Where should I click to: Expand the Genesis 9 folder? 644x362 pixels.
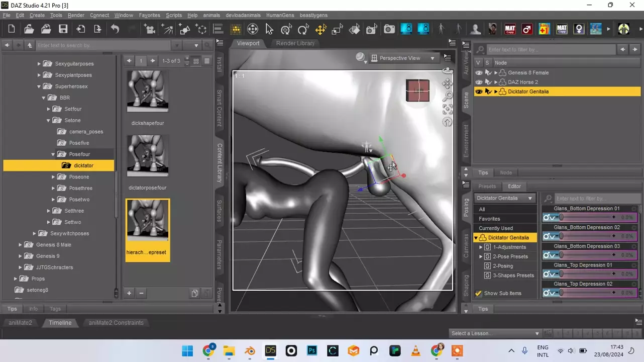(x=20, y=256)
